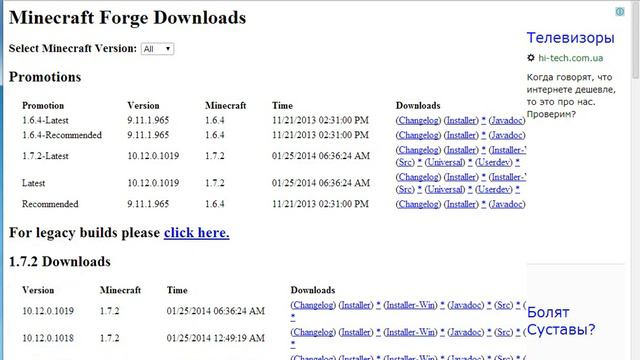Open Changelog in the plain Recommended promotion row
Viewport: 640px width, 360px height.
point(418,204)
